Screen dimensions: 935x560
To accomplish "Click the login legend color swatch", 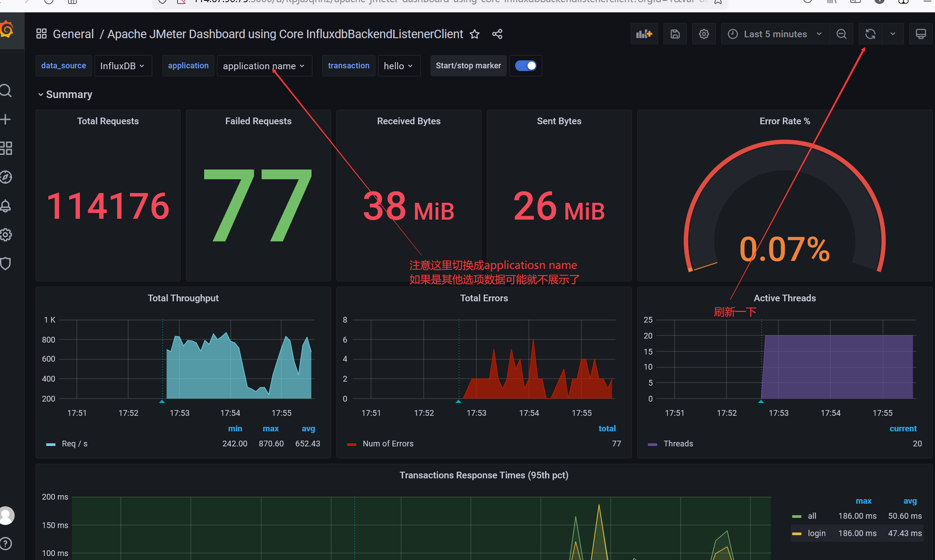I will [x=797, y=534].
